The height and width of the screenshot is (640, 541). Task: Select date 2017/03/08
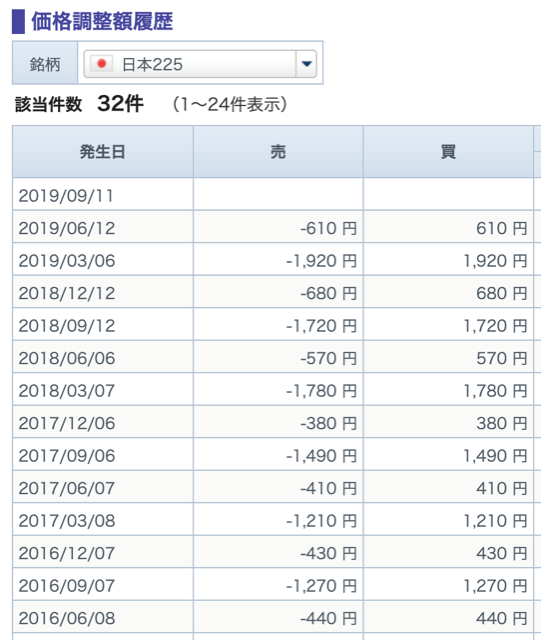point(67,520)
